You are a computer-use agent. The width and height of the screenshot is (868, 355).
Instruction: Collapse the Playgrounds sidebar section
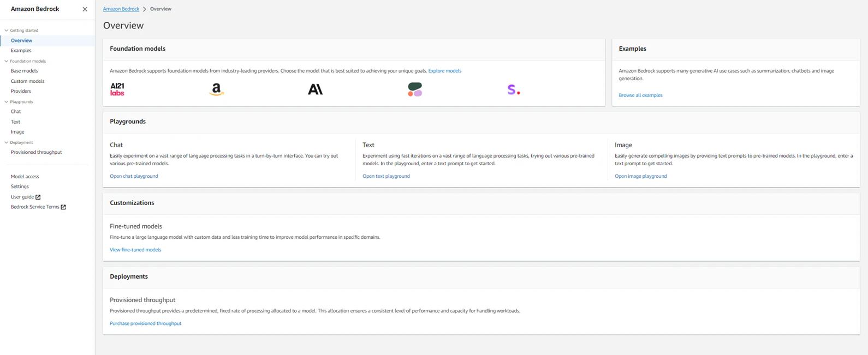point(7,102)
